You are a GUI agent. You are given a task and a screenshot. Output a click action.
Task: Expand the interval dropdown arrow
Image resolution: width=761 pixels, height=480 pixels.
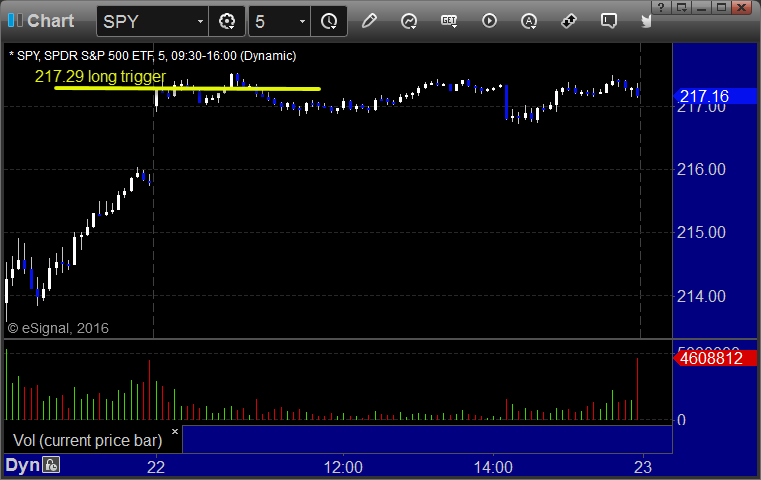click(x=302, y=21)
